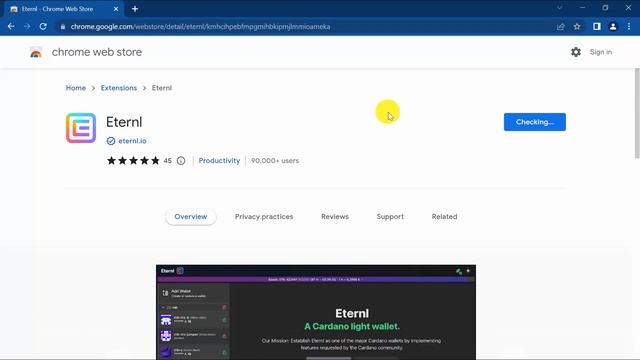Image resolution: width=640 pixels, height=360 pixels.
Task: Reload the current page
Action: click(43, 27)
